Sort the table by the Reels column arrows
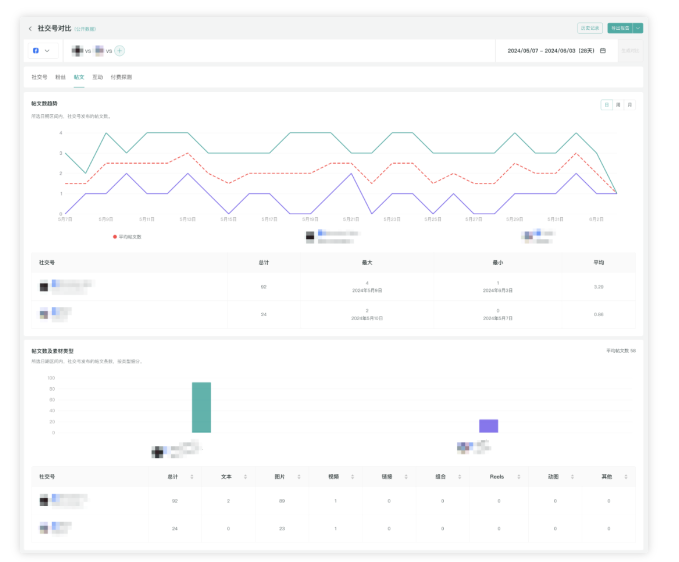 (x=519, y=477)
